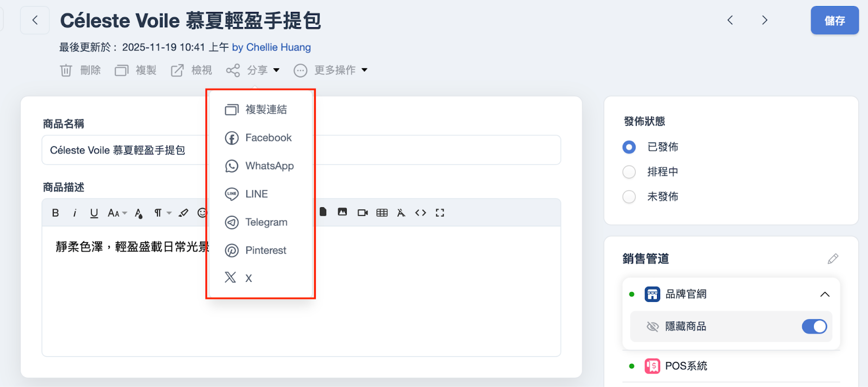The width and height of the screenshot is (868, 387).
Task: Toggle the 隱藏商品 switch
Action: coord(814,326)
